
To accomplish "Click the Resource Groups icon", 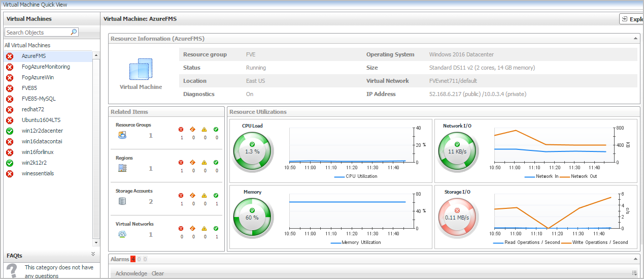I will 122,135.
